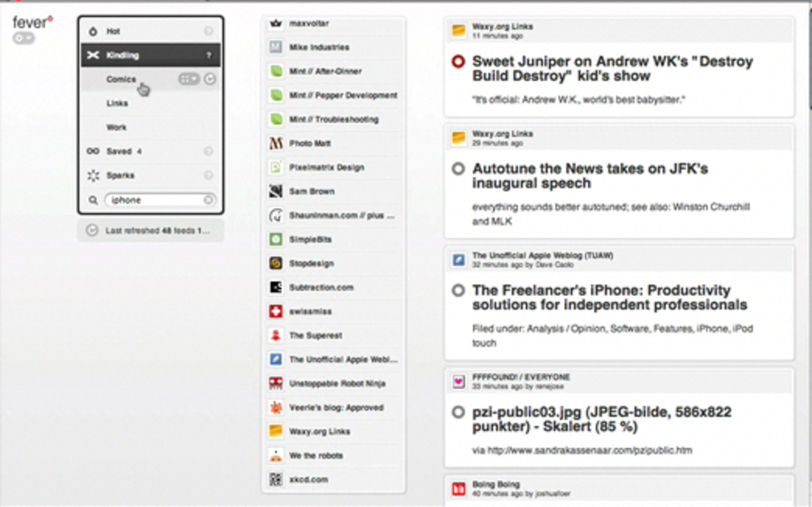The width and height of the screenshot is (812, 507).
Task: Clear the iphone search text
Action: [208, 200]
